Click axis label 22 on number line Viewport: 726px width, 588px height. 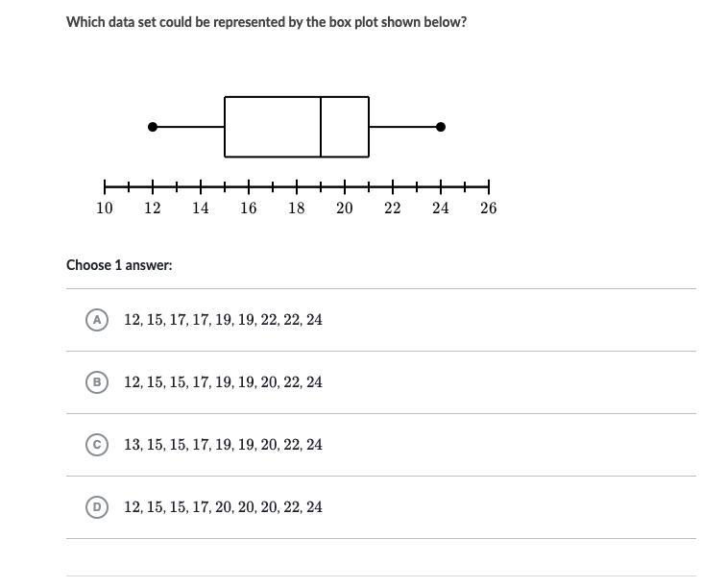pyautogui.click(x=392, y=208)
